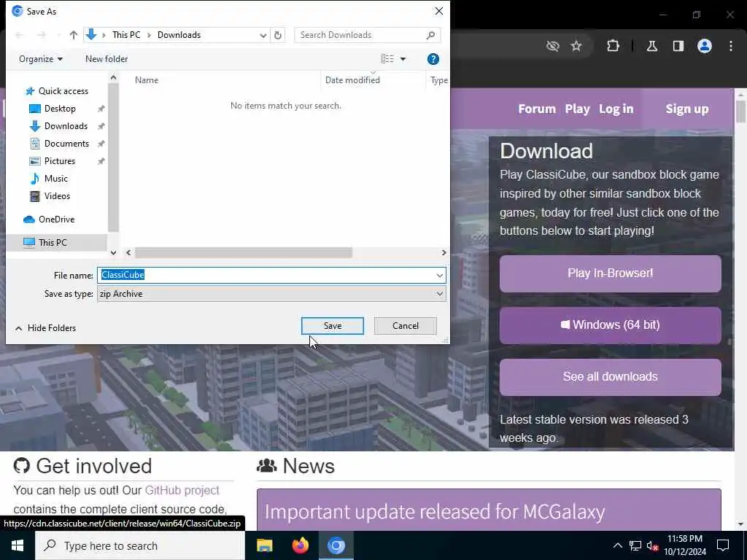Open the view options dropdown arrow
Image resolution: width=747 pixels, height=560 pixels.
[403, 59]
